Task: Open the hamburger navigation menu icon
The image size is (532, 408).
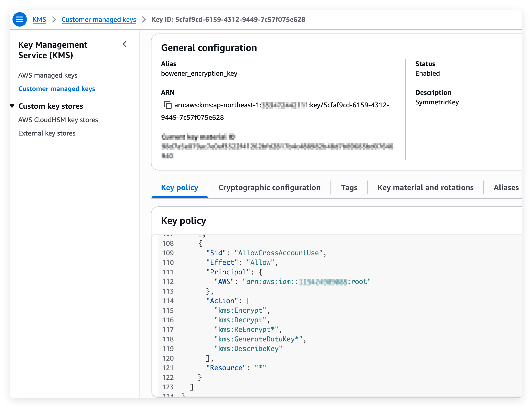Action: [x=19, y=19]
